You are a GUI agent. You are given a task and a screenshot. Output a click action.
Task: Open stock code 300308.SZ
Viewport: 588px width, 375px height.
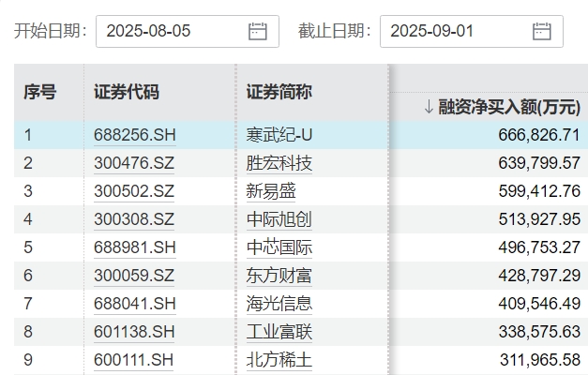pos(134,219)
